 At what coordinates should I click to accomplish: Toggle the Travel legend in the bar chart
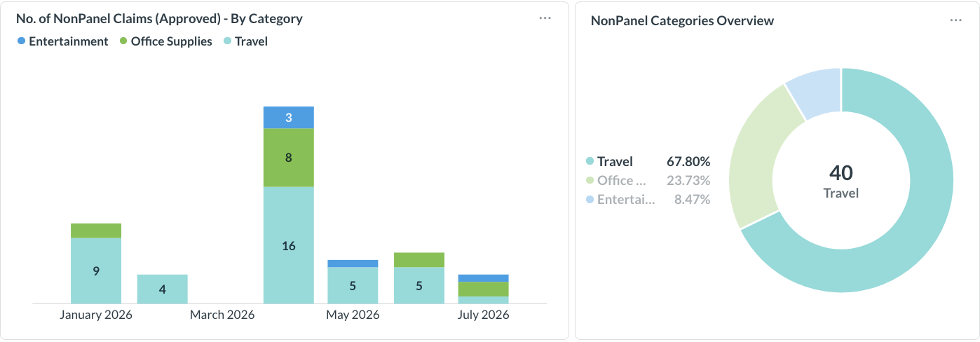point(245,41)
